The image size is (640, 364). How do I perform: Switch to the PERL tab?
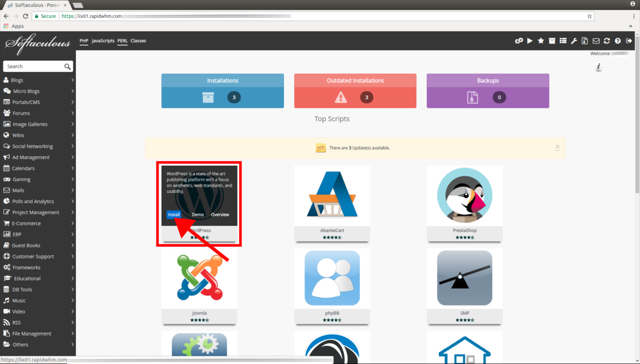coord(122,41)
